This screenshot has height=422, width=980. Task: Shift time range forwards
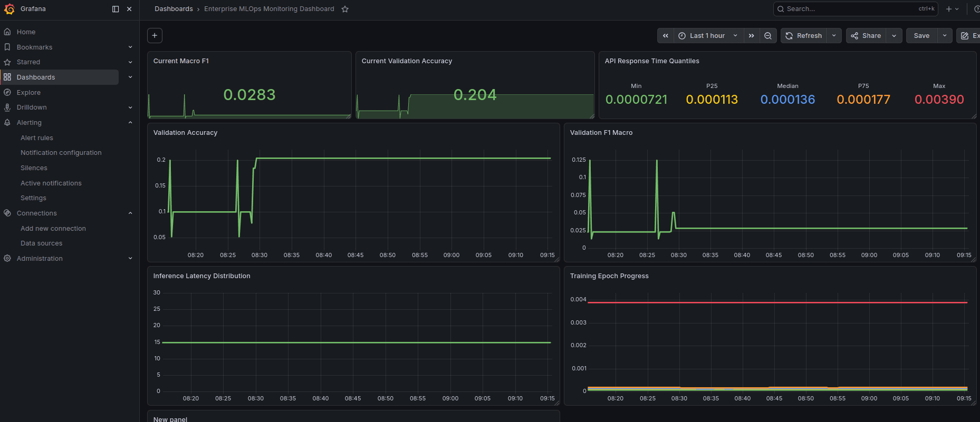(751, 36)
